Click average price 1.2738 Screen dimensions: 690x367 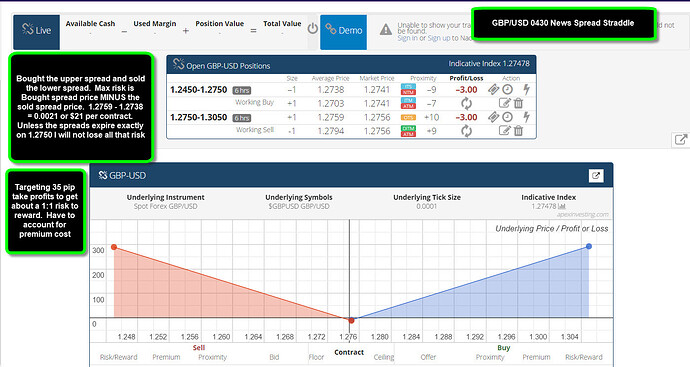[x=330, y=90]
